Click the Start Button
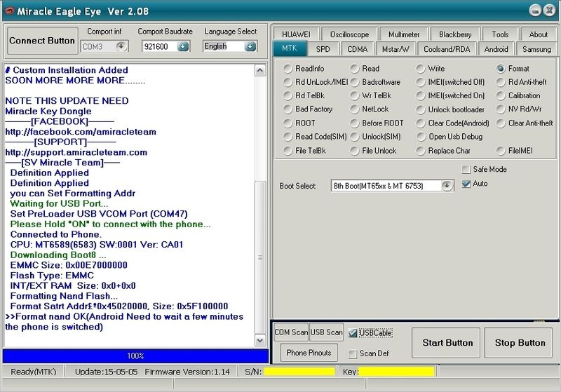This screenshot has height=392, width=561. coord(446,343)
